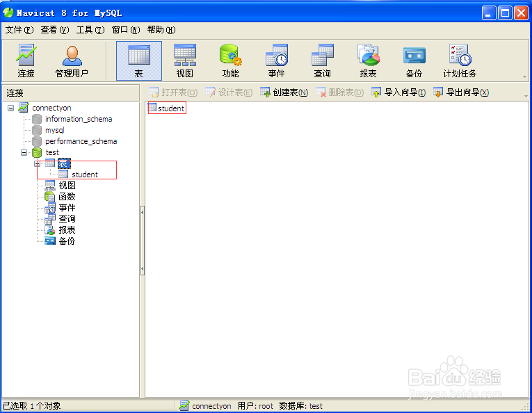Toggle the 表 tree node expander
This screenshot has width=532, height=413.
tap(37, 164)
